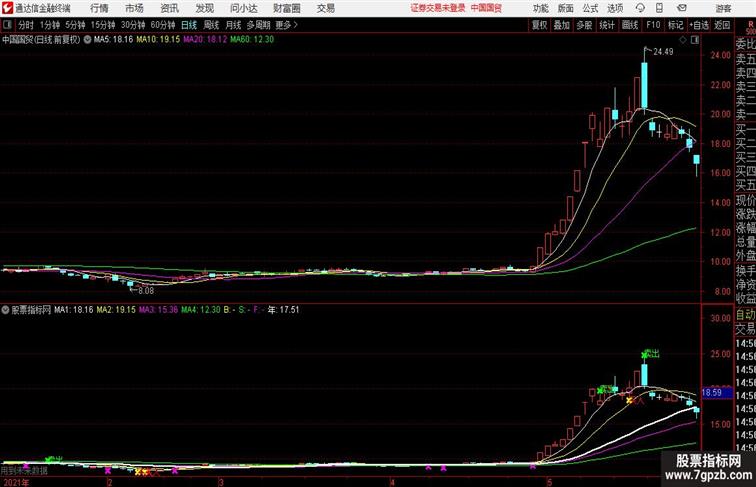Click the 通达信 logo icon
Viewport: 756px width, 487px height.
point(7,8)
